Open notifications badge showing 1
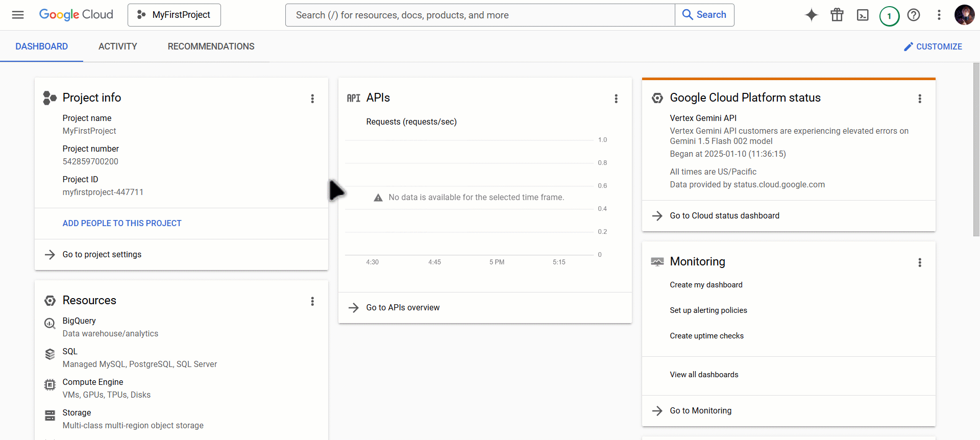This screenshot has height=440, width=980. click(x=889, y=16)
